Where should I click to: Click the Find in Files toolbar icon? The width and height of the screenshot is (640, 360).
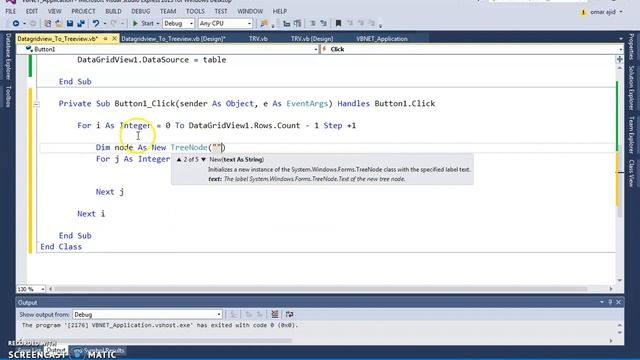click(264, 24)
